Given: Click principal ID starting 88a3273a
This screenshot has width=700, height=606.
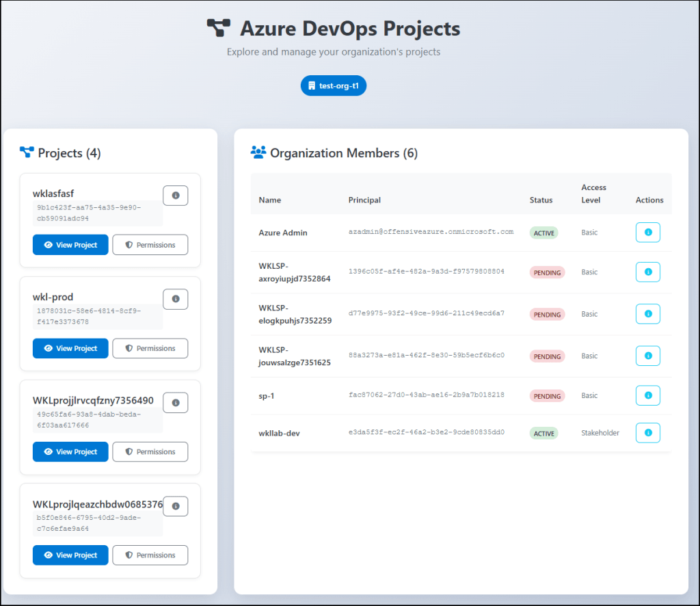Looking at the screenshot, I should [x=427, y=356].
